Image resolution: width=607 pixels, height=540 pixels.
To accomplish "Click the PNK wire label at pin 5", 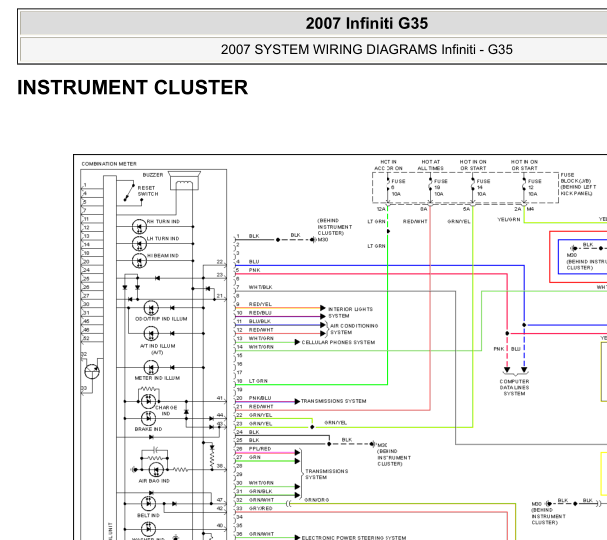I will 254,270.
